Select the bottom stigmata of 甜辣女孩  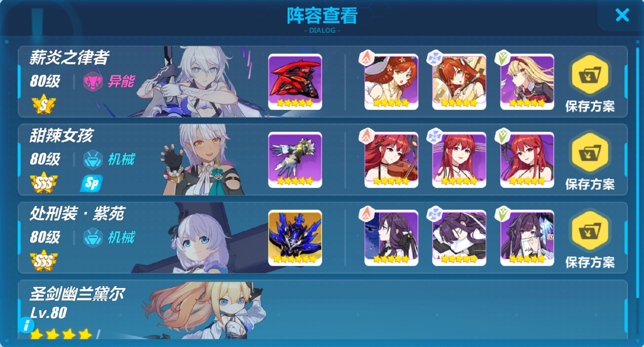(527, 160)
